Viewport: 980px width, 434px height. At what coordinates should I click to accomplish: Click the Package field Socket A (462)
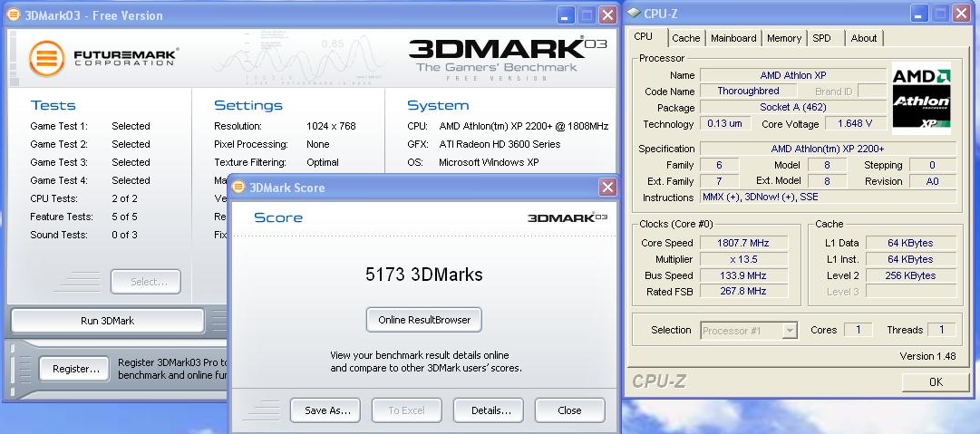tap(793, 108)
